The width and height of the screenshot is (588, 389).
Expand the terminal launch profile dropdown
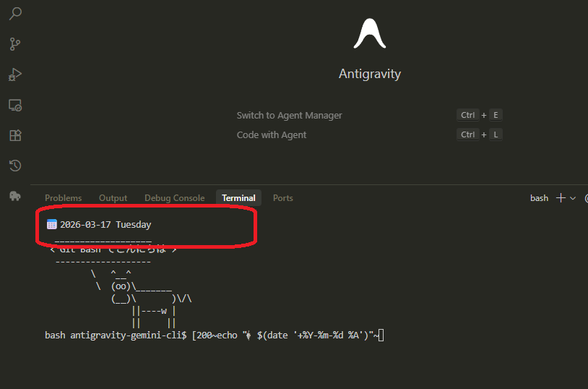point(574,198)
